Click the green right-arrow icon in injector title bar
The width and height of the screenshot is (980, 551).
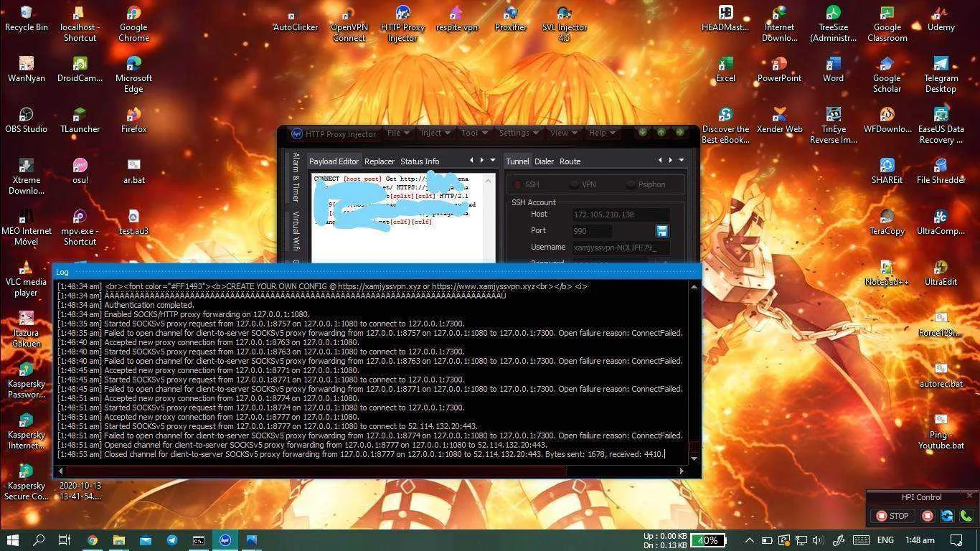point(679,132)
